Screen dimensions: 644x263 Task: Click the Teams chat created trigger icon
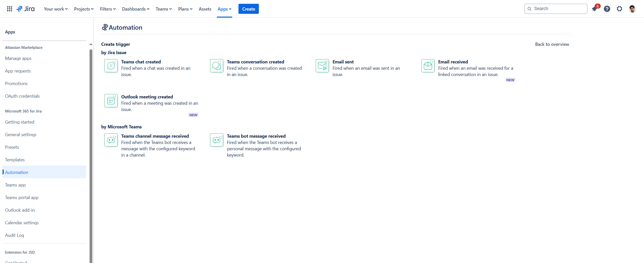[x=111, y=66]
